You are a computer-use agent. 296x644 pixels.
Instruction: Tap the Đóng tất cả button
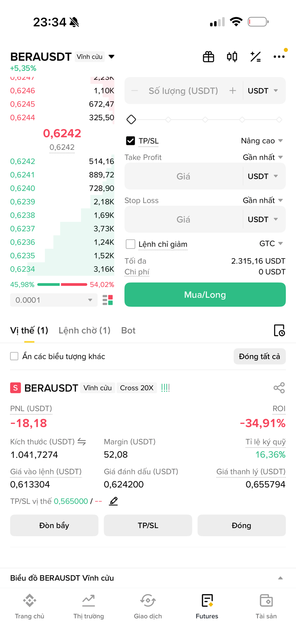pos(260,356)
